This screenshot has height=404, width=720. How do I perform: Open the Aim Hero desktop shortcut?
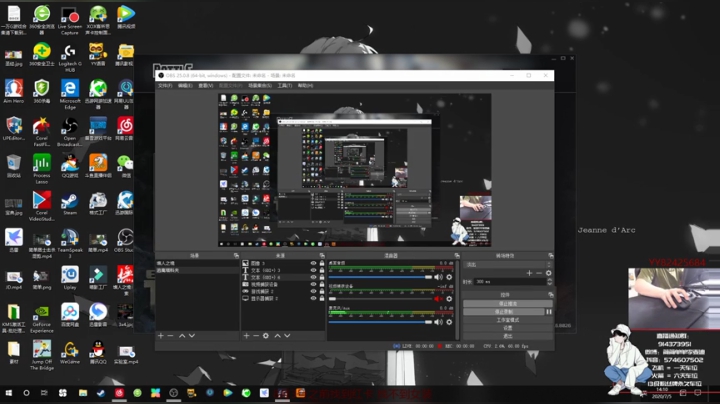pyautogui.click(x=14, y=91)
